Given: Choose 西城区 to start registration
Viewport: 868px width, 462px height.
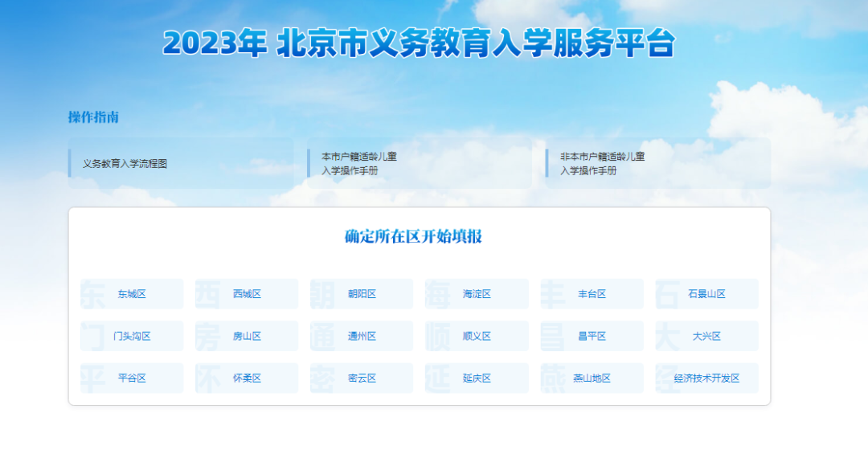Looking at the screenshot, I should [x=247, y=294].
